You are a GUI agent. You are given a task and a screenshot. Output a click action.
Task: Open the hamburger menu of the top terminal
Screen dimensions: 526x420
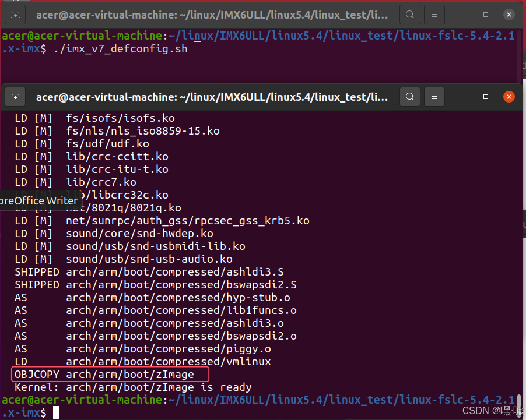[x=434, y=14]
